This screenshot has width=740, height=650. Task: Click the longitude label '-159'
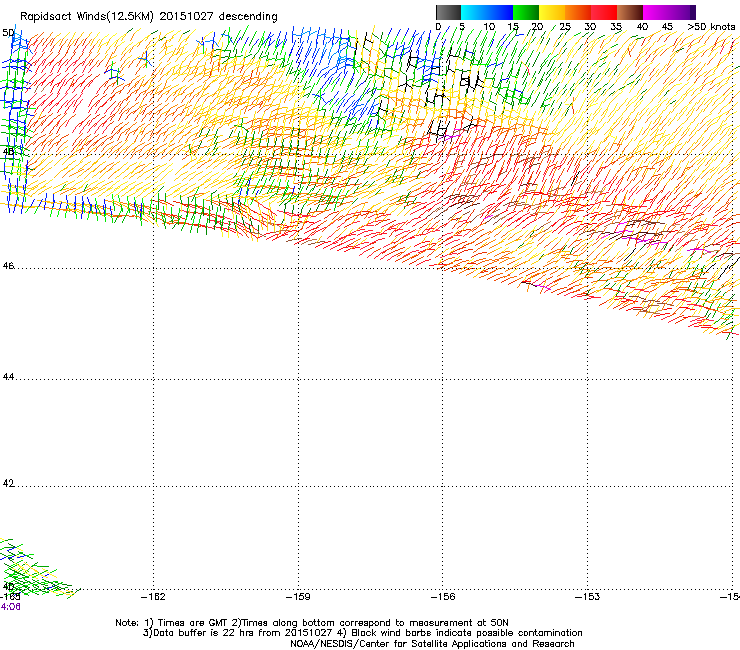point(298,597)
